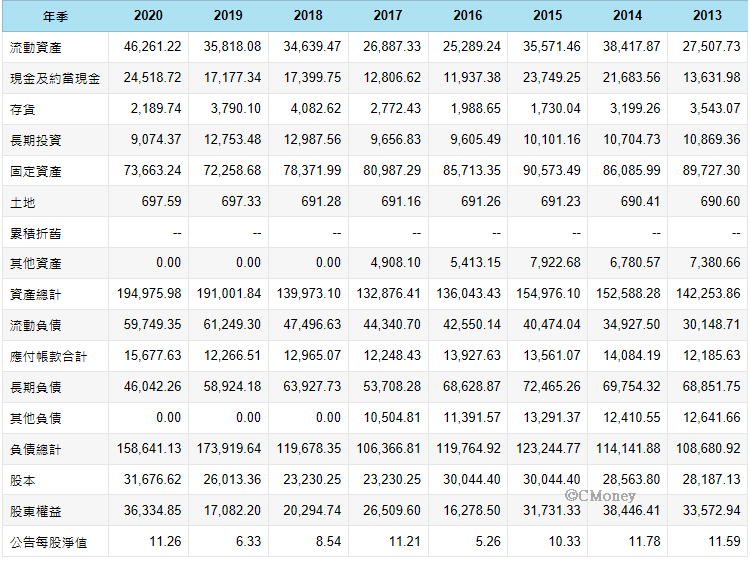The height and width of the screenshot is (574, 750).
Task: Click the value 31,676.62
Action: (153, 479)
